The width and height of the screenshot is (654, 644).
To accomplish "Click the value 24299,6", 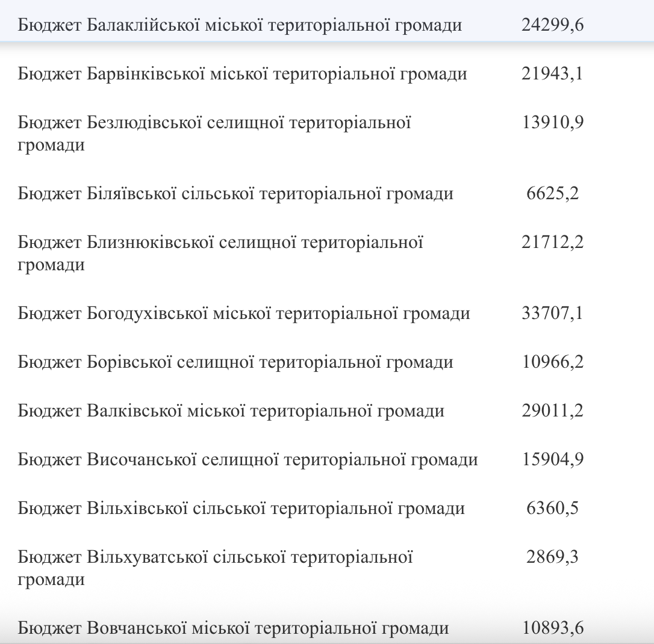I will tap(552, 25).
